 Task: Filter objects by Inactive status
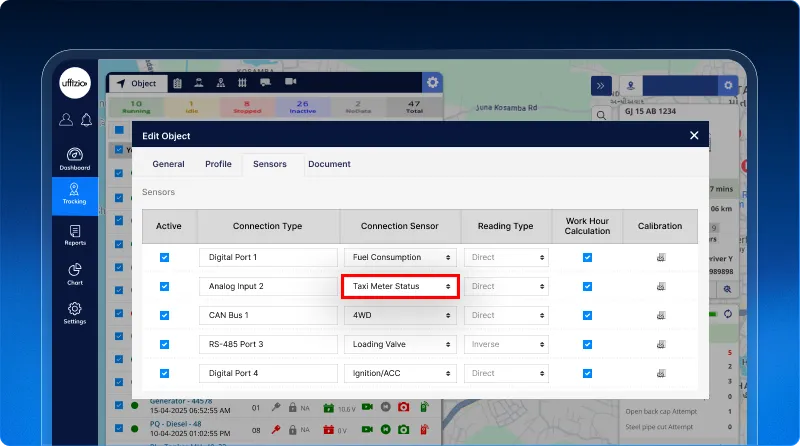[303, 107]
